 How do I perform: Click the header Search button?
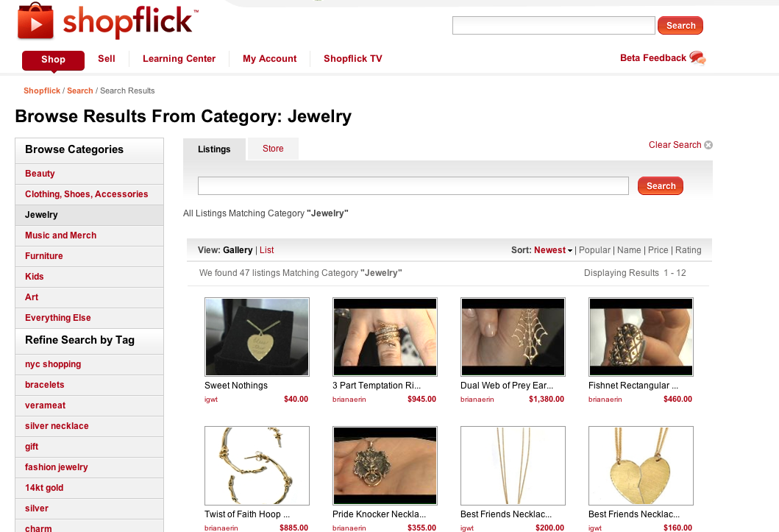tap(680, 25)
